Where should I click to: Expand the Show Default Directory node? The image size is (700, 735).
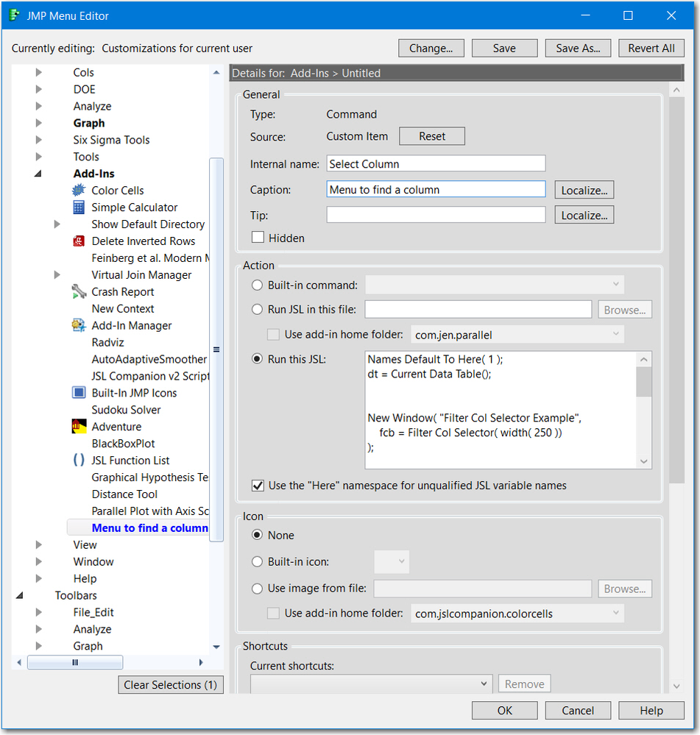pos(57,224)
